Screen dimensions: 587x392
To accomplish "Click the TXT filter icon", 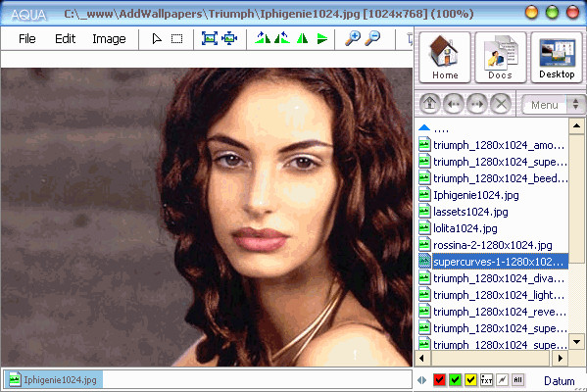I will click(486, 380).
